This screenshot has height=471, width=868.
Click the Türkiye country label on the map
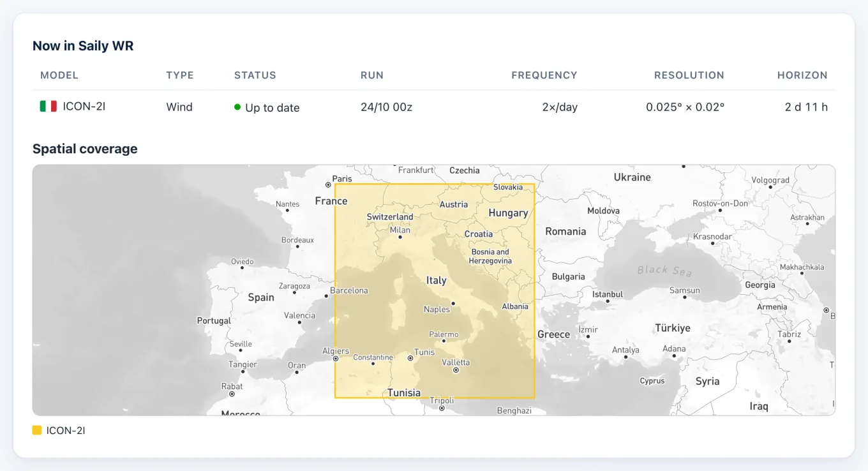pos(673,328)
